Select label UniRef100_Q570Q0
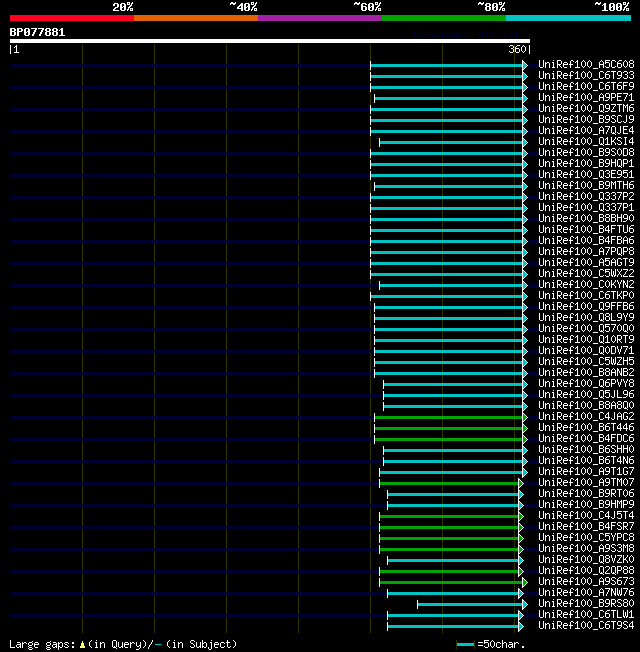Screen dimensions: 640x652 click(x=586, y=329)
